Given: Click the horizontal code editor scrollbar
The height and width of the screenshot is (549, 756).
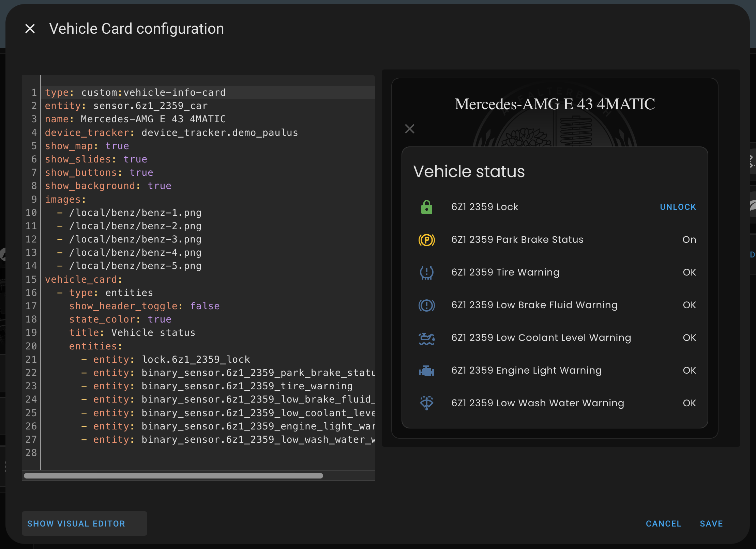Looking at the screenshot, I should point(173,476).
